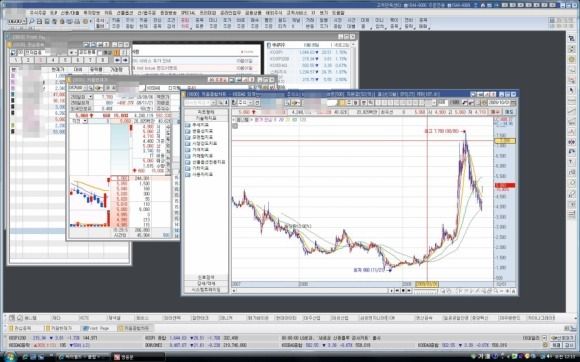Expand the 기타지표 folder

(x=199, y=168)
